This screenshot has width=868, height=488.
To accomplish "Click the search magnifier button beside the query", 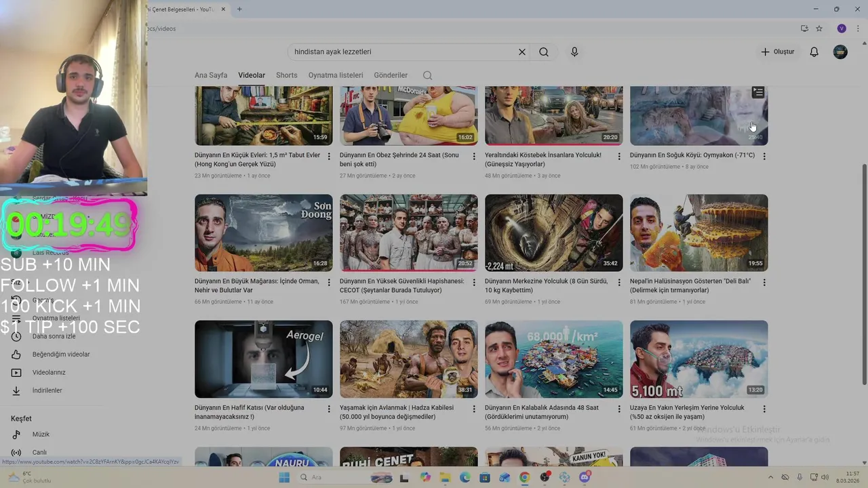I will pos(544,52).
